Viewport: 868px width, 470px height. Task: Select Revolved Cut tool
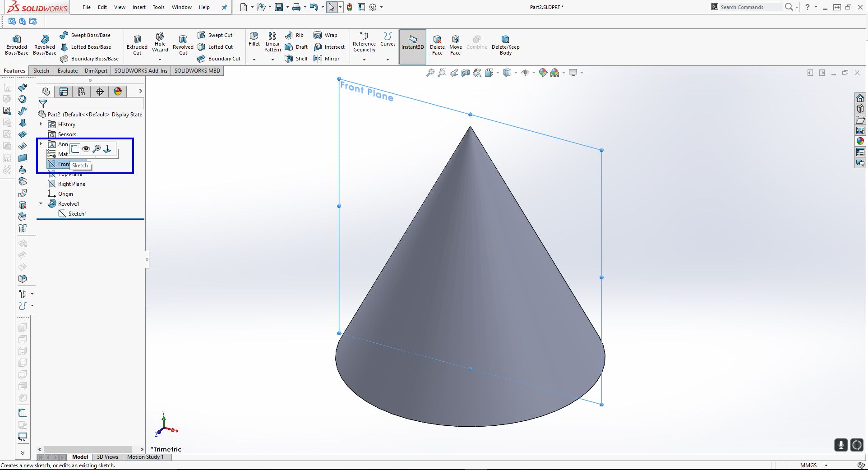[183, 45]
